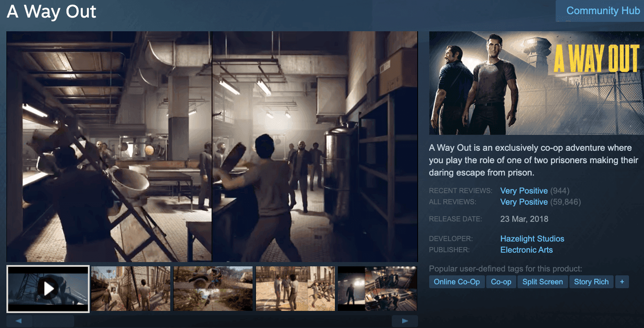
Task: Click Very Positive next to All Reviews
Action: click(524, 202)
